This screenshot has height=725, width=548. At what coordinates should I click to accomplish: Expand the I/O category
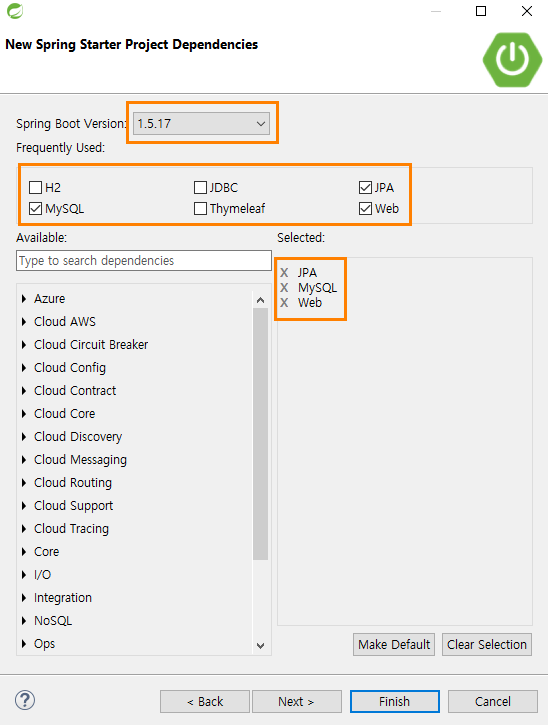coord(24,575)
